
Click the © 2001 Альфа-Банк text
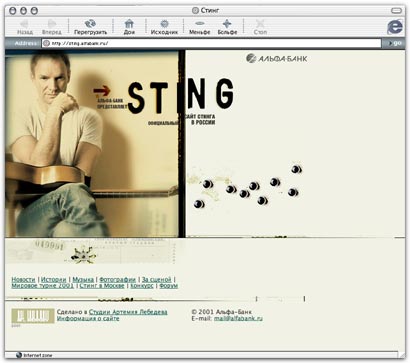pos(222,312)
